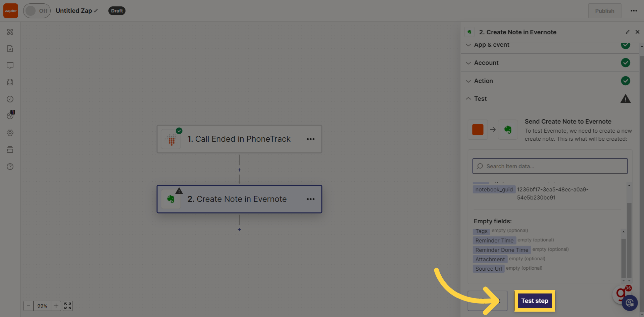Open three-dot menu on Evernote step

tap(311, 199)
